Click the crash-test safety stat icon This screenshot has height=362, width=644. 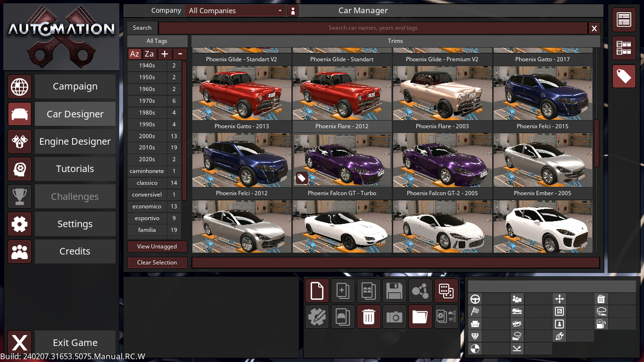point(475,349)
